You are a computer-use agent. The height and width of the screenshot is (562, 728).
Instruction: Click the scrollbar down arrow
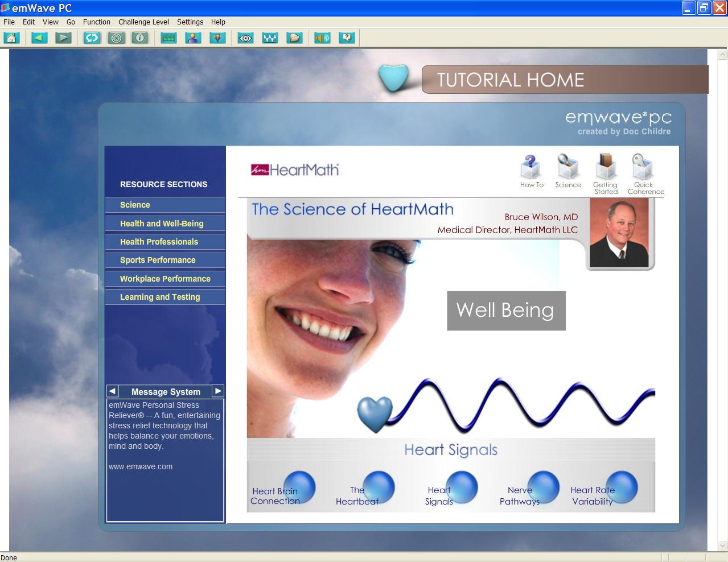coord(723,545)
